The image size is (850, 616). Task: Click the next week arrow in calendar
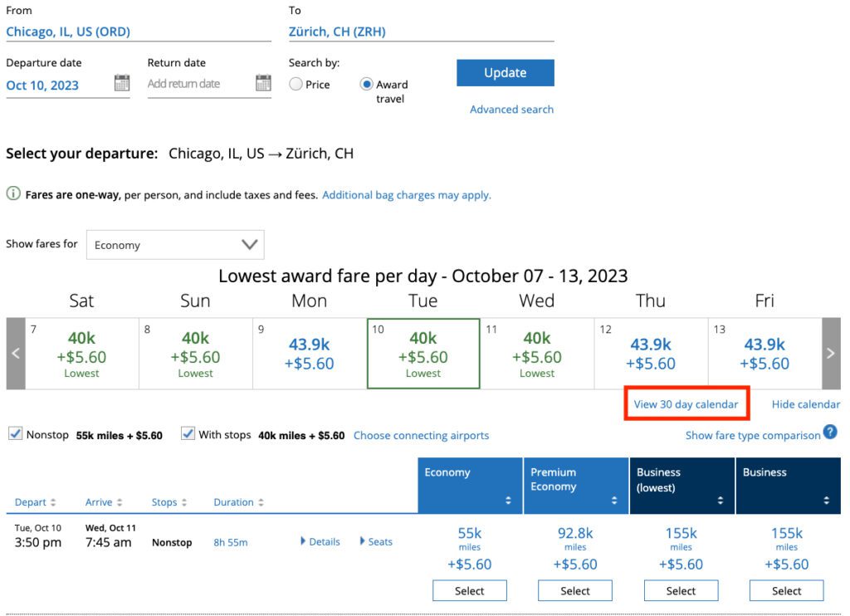click(x=831, y=354)
